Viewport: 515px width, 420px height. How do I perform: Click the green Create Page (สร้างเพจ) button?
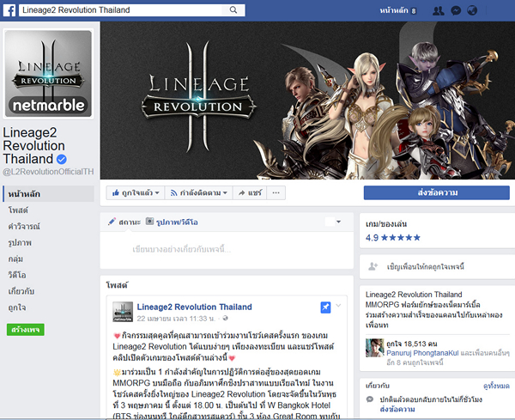tap(28, 329)
